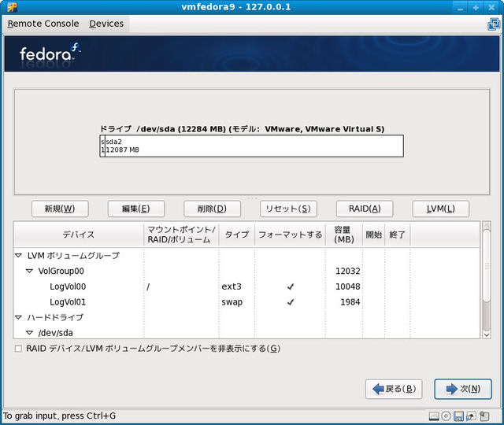504x425 pixels.
Task: Click the LVM(L) button
Action: pyautogui.click(x=441, y=209)
